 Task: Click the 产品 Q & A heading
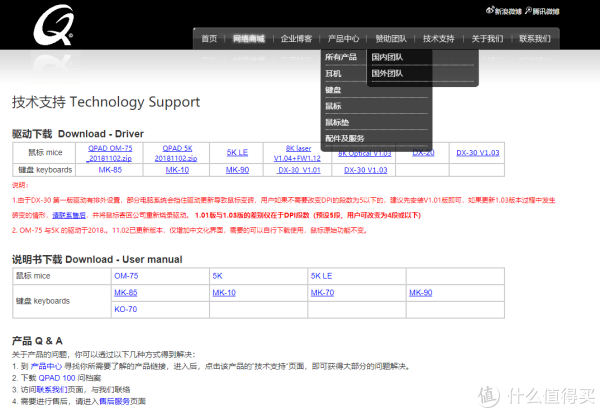37,341
